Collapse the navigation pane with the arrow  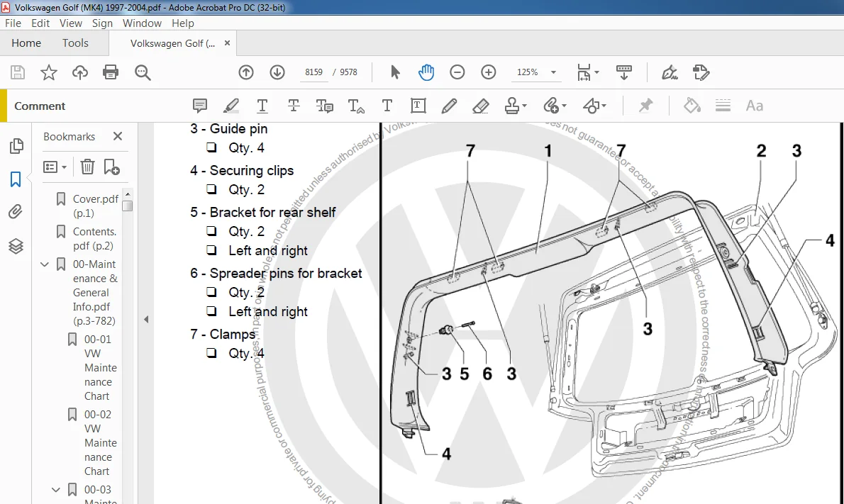tap(146, 320)
